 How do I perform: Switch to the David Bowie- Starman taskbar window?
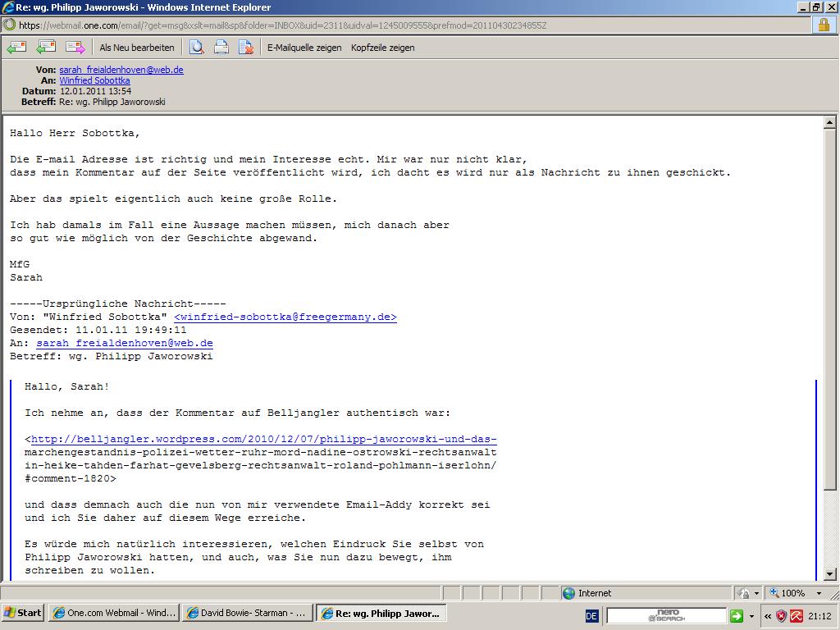246,613
